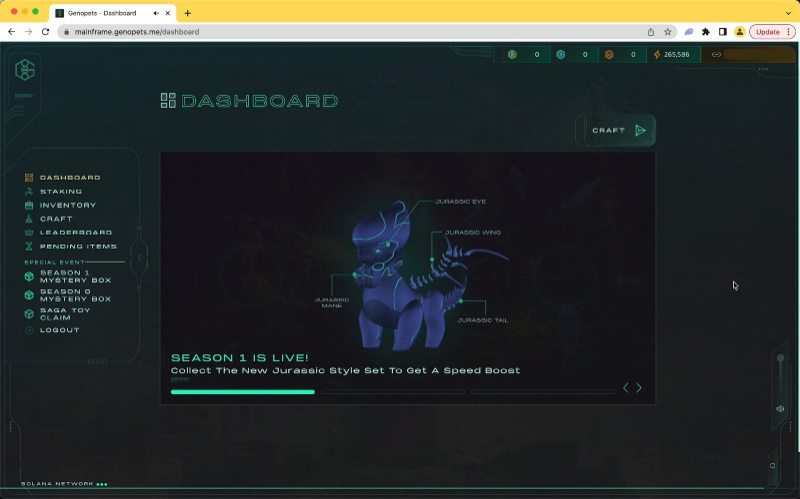
Task: Collapse the sidebar with the chevron handle
Action: click(140, 258)
